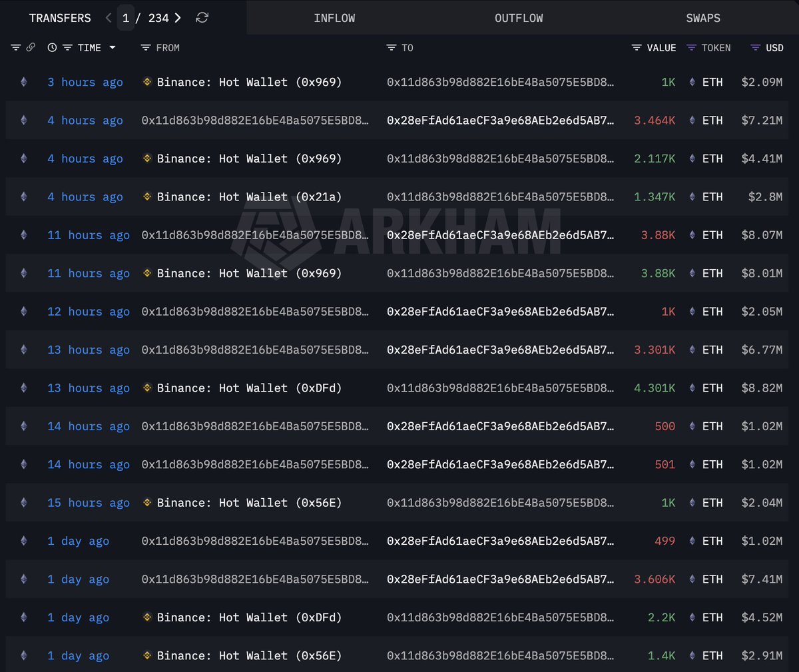Filter by TO address
The width and height of the screenshot is (799, 672).
coord(392,48)
